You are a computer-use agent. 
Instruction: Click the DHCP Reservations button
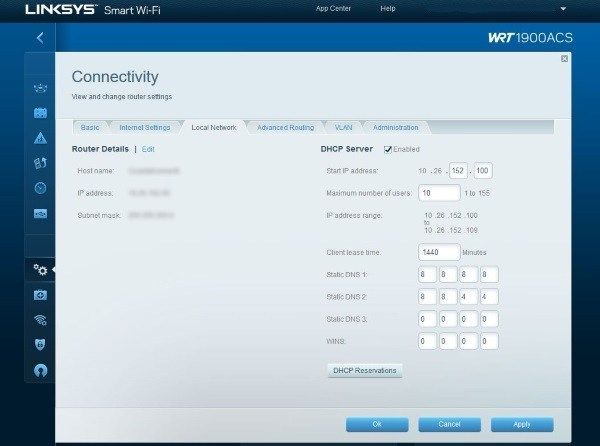pos(365,371)
